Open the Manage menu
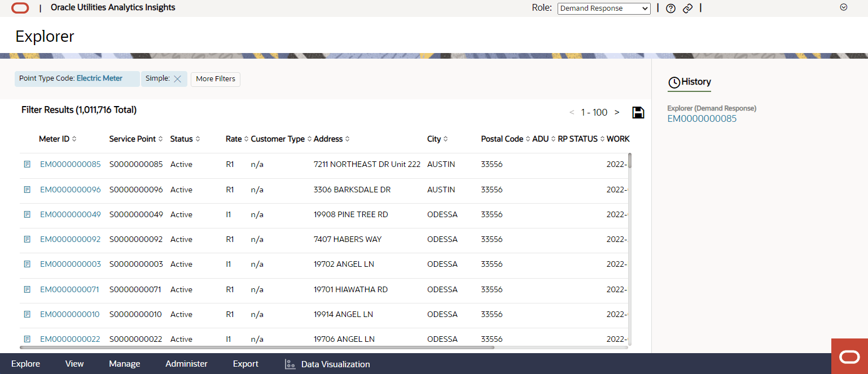The height and width of the screenshot is (374, 868). (x=125, y=364)
